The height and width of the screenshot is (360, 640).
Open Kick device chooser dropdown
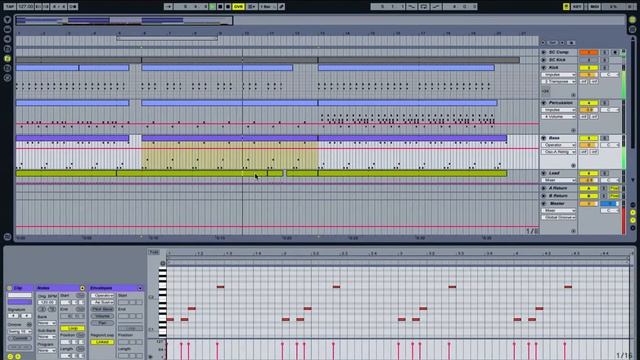[x=558, y=75]
